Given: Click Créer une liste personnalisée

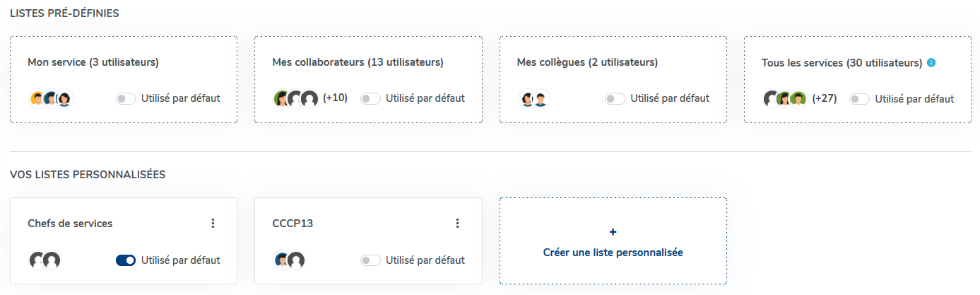Looking at the screenshot, I should (x=613, y=252).
